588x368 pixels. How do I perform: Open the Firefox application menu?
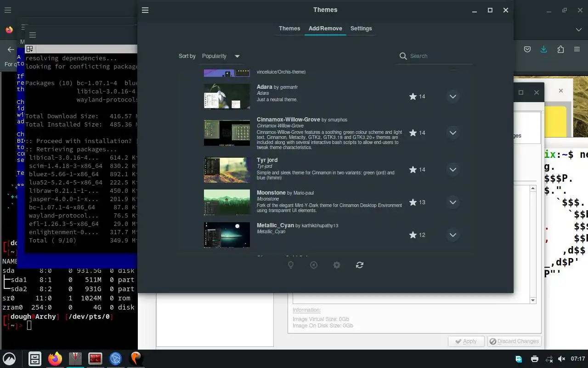pyautogui.click(x=577, y=49)
